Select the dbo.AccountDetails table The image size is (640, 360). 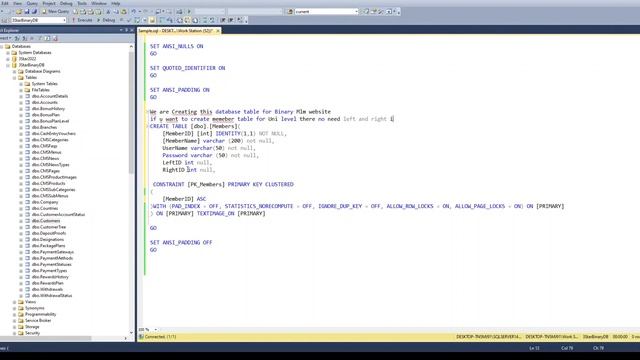pos(50,96)
